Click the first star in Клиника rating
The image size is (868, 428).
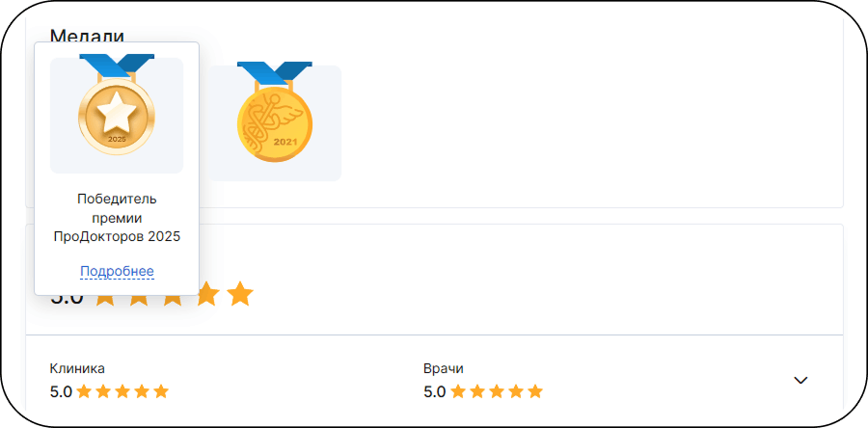coord(84,391)
